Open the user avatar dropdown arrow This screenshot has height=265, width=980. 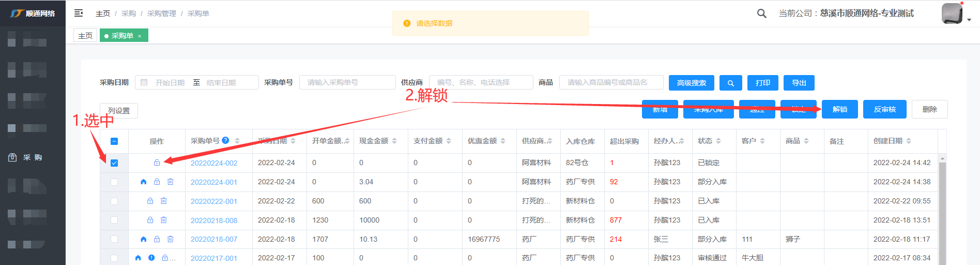pos(969,20)
